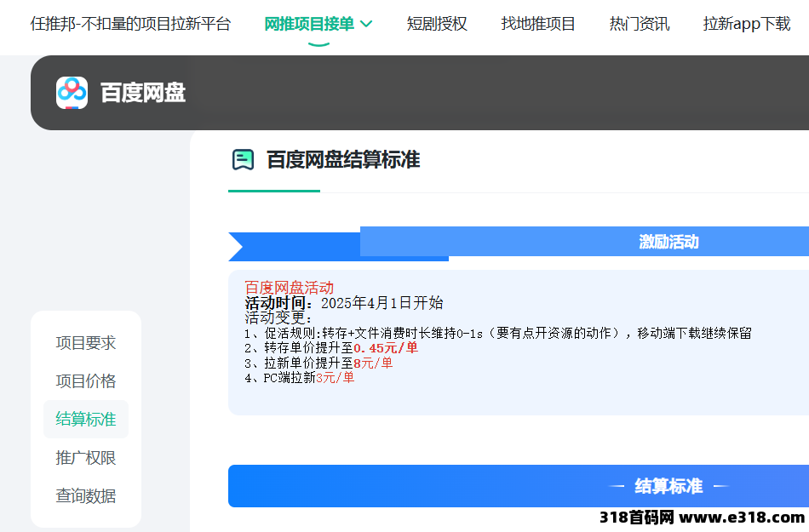Open the 网推项目接单 menu item
Screen dimensions: 809x532
(309, 24)
